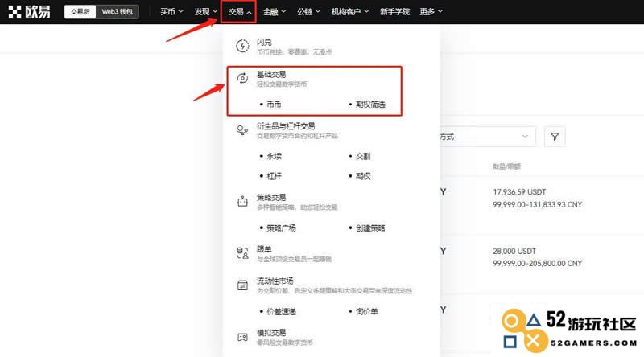Select the 99,999.00-131,833.93 CNY limit
The image size is (644, 357).
click(537, 204)
